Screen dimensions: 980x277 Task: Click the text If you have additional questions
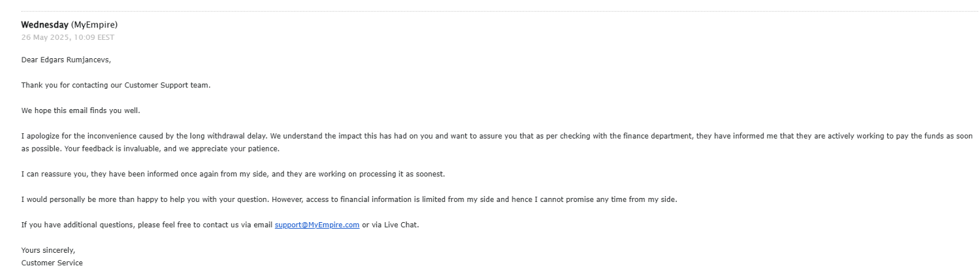point(75,225)
